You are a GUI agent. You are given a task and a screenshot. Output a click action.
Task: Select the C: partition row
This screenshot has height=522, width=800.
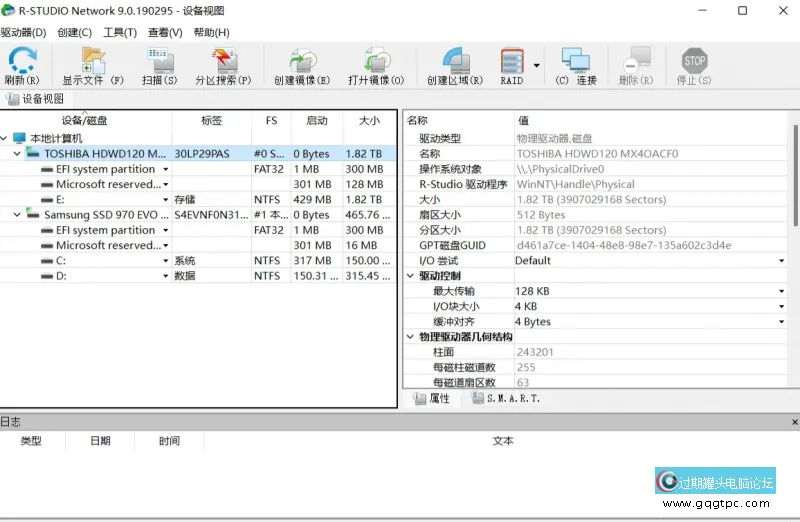198,261
